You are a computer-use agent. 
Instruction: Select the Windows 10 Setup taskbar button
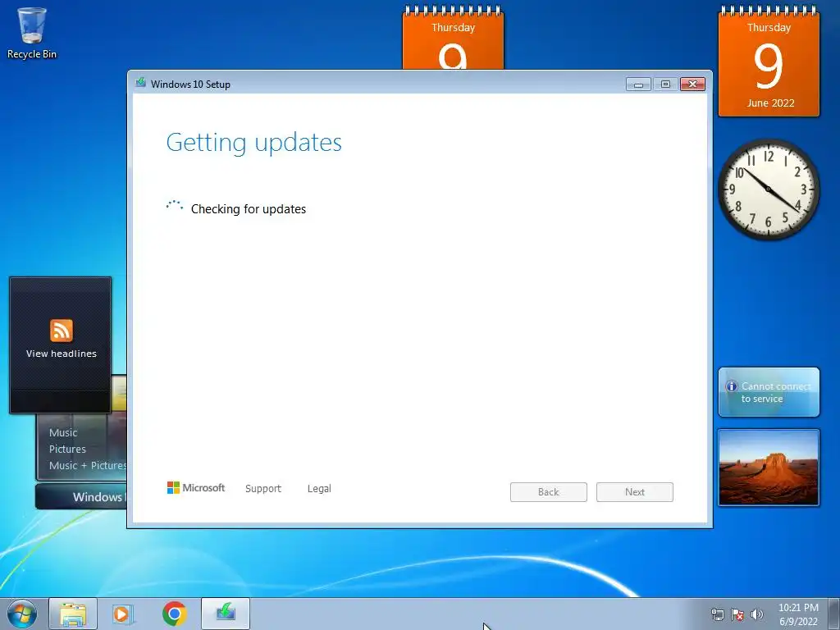tap(226, 614)
